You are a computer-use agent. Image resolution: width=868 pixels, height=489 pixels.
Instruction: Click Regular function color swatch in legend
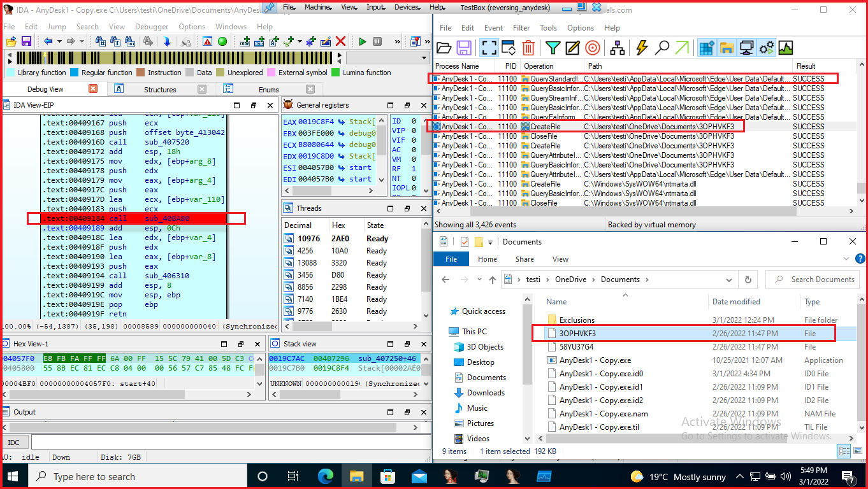pyautogui.click(x=74, y=73)
